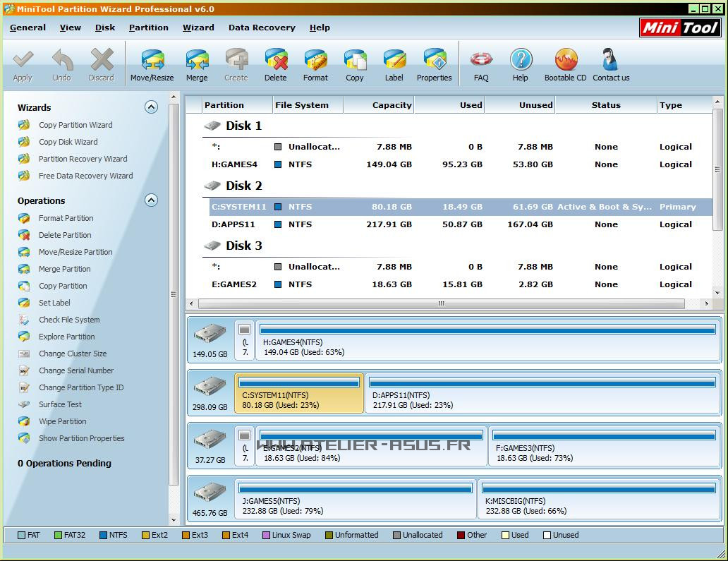Screen dimensions: 728x561
Task: Click the Copy toolbar icon
Action: 355,65
